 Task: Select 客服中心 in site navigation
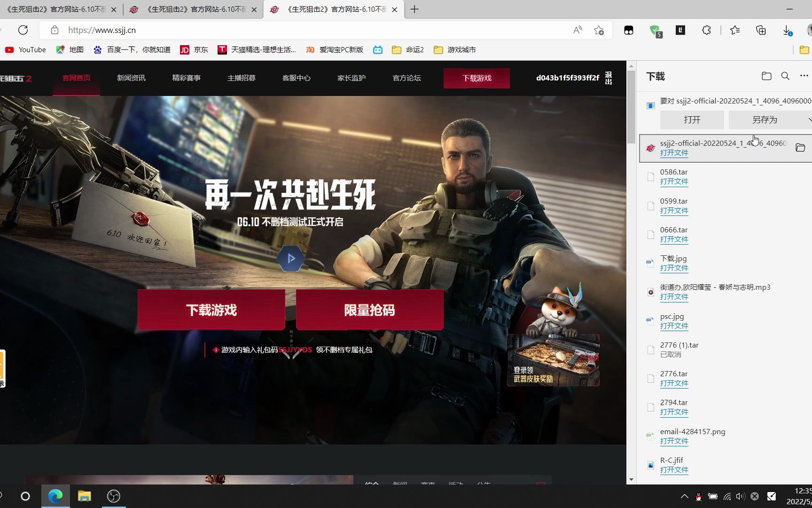click(296, 78)
